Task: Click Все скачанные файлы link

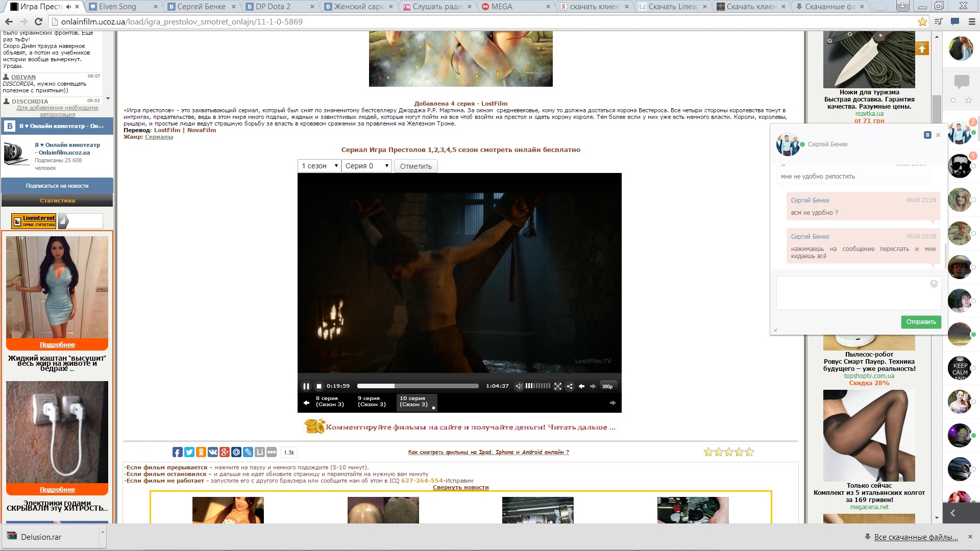Action: click(x=916, y=537)
